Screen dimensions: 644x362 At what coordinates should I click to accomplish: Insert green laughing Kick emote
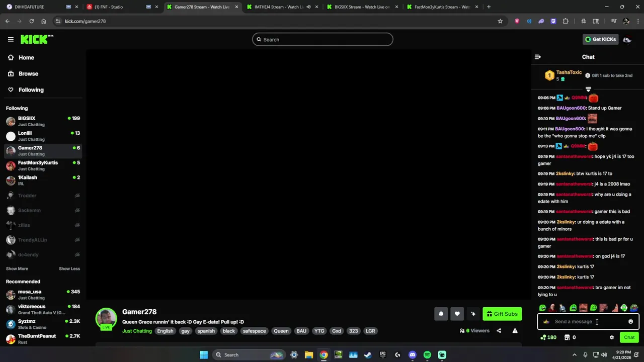(x=542, y=308)
